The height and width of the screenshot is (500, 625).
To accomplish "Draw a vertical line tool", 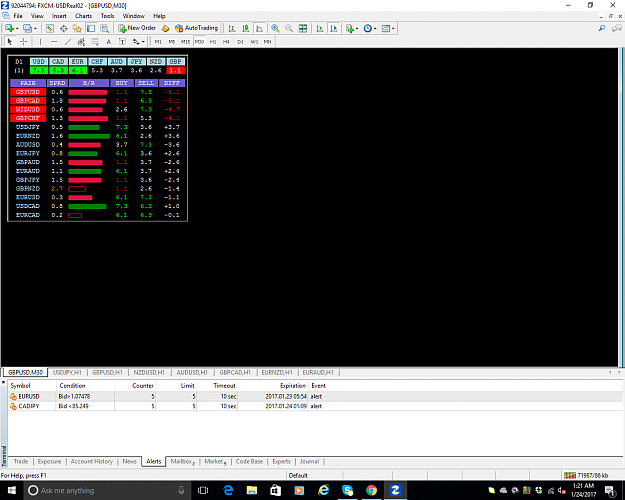I will pyautogui.click(x=40, y=41).
